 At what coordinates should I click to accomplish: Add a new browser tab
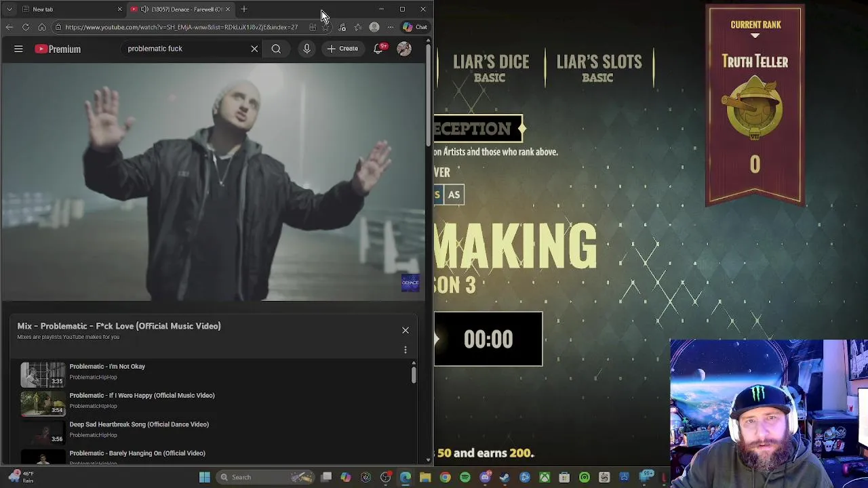coord(244,9)
